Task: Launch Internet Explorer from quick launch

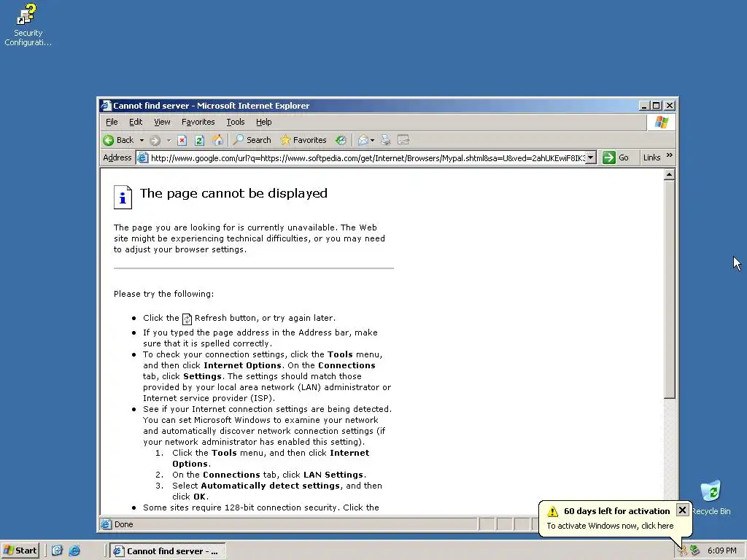Action: (74, 551)
